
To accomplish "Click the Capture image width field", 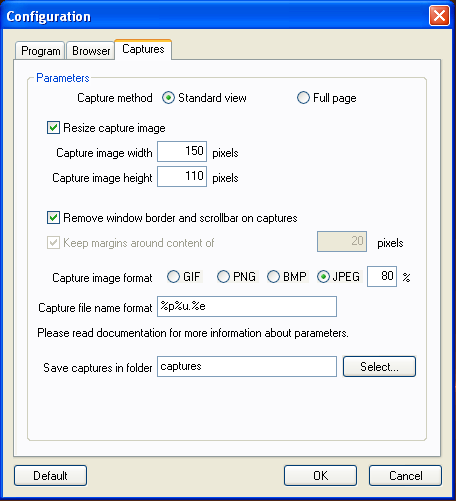I will pos(182,152).
